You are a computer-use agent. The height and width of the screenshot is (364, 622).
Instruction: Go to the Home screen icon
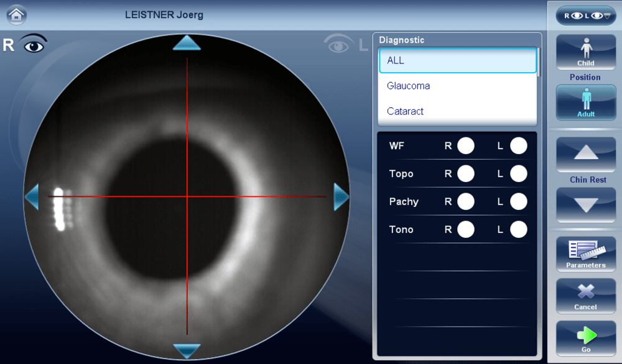17,14
